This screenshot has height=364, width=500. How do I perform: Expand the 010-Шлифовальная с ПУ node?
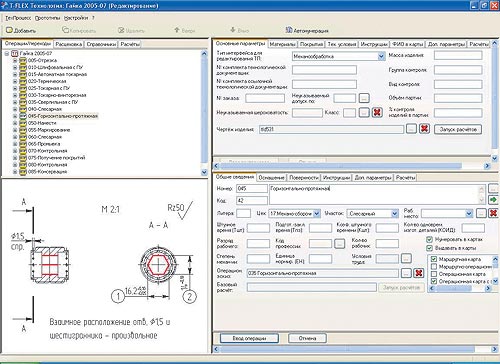(15, 67)
